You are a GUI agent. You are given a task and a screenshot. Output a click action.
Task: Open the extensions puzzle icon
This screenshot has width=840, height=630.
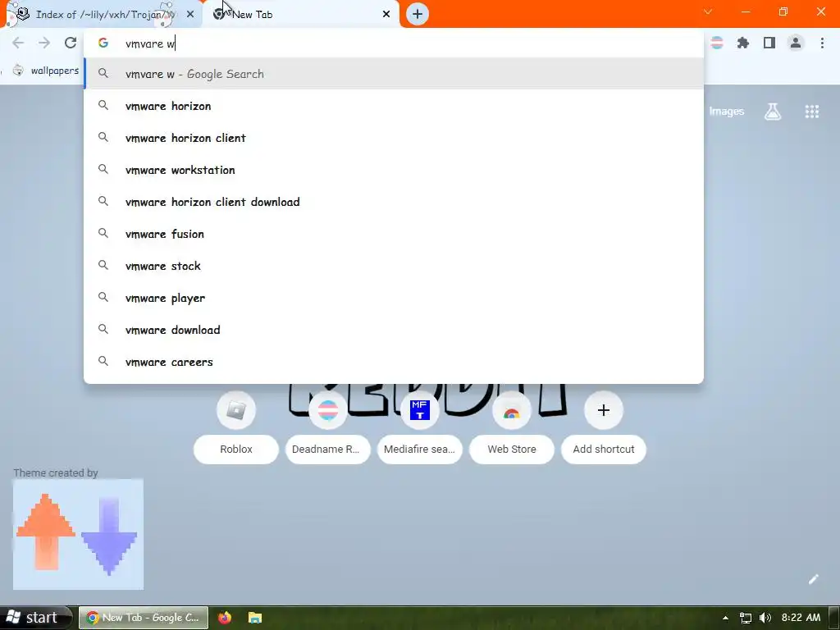pos(742,43)
